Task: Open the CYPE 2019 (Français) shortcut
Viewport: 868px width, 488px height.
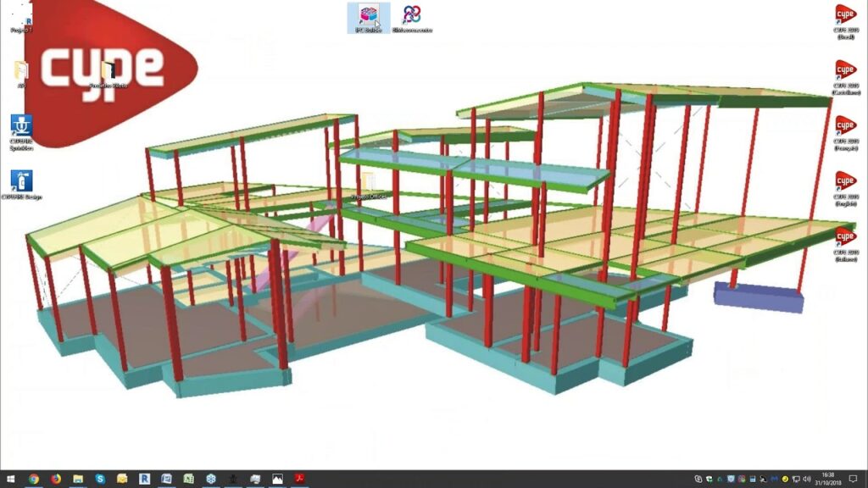Action: point(845,128)
